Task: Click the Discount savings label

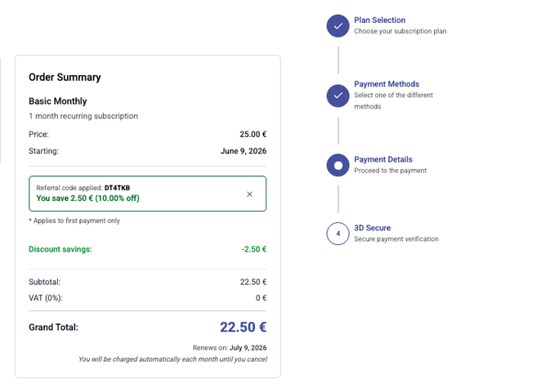Action: click(60, 249)
